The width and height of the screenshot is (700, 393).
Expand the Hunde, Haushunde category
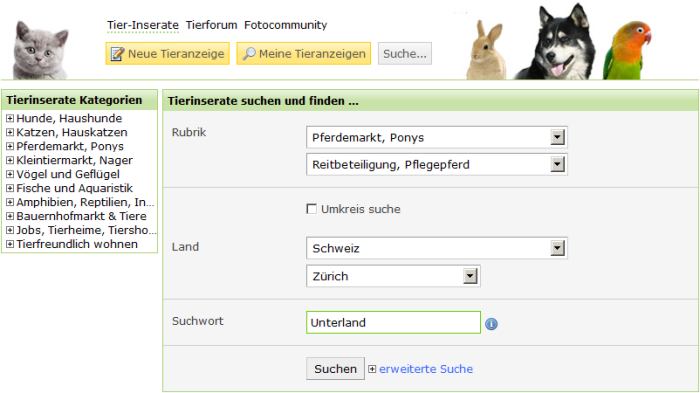10,118
